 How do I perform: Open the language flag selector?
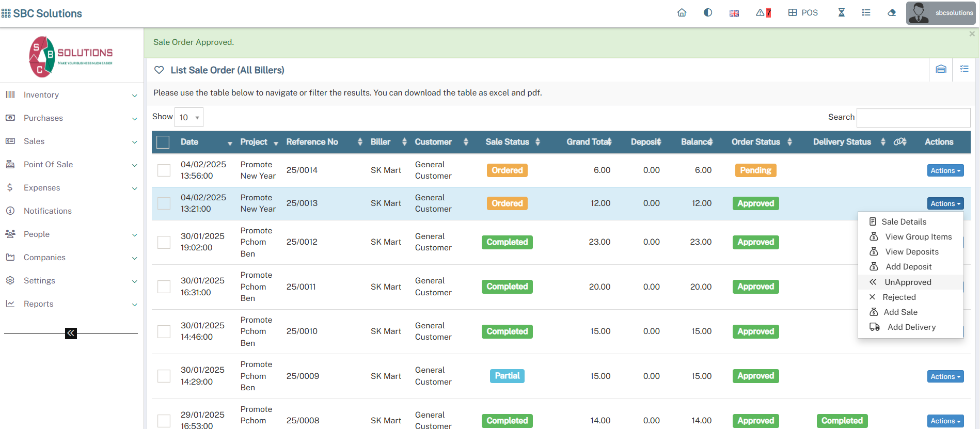pyautogui.click(x=734, y=13)
